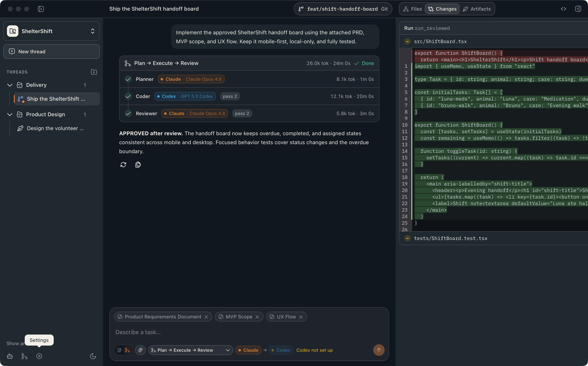Open the agents robot icon in sidebar footer
Viewport: 588px width, 366px height.
[10, 356]
